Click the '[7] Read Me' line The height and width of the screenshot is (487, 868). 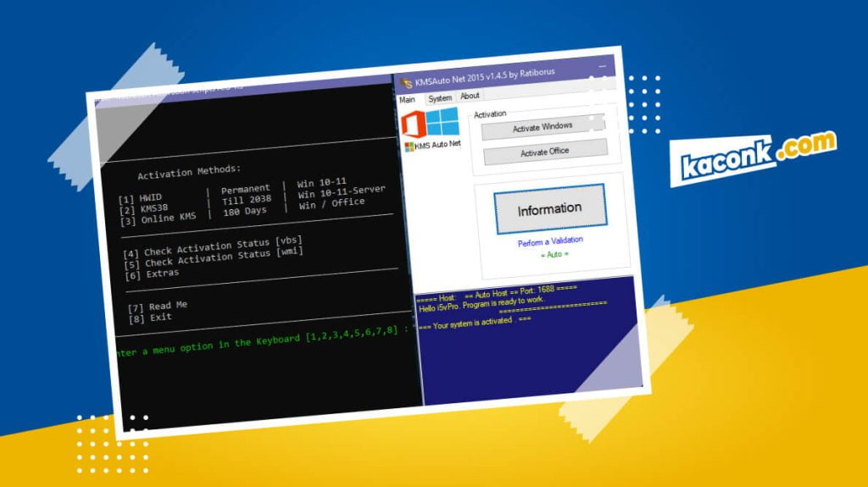[158, 306]
